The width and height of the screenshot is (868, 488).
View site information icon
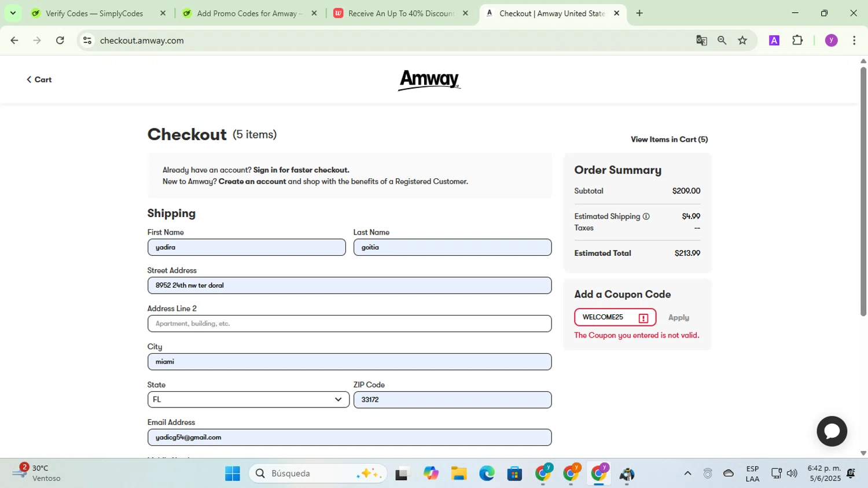[x=87, y=41]
